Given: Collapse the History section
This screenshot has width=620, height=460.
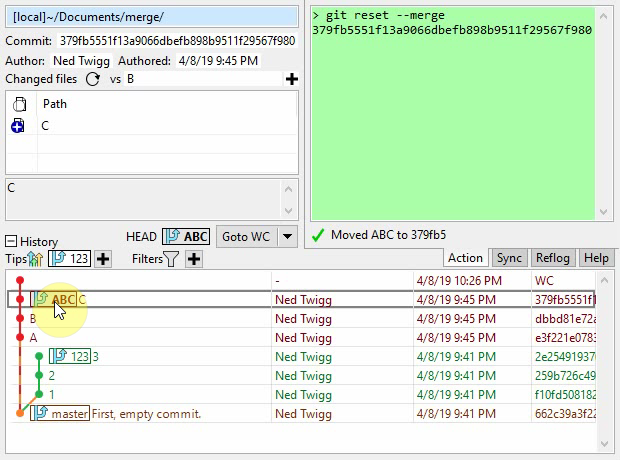Looking at the screenshot, I should tap(11, 242).
